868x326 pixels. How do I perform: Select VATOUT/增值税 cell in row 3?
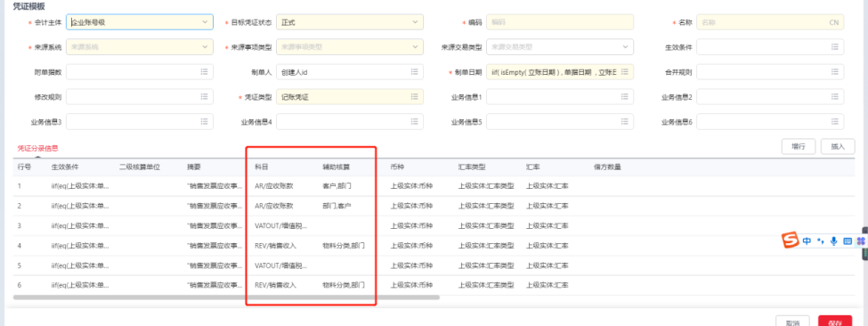point(280,226)
